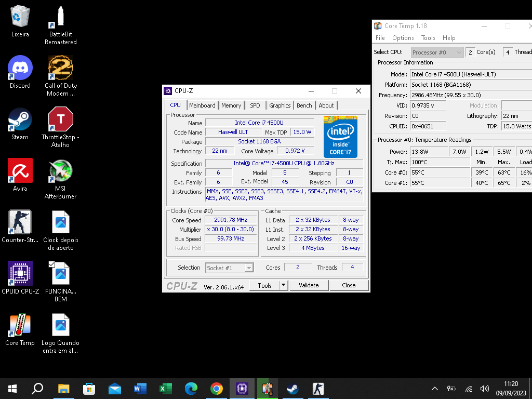Viewport: 532px width, 399px height.
Task: Switch to Core Temp taskbar button
Action: click(x=268, y=389)
